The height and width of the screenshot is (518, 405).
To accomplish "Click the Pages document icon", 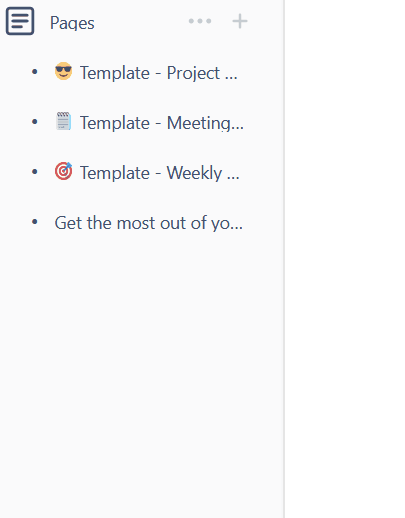I will pos(20,21).
